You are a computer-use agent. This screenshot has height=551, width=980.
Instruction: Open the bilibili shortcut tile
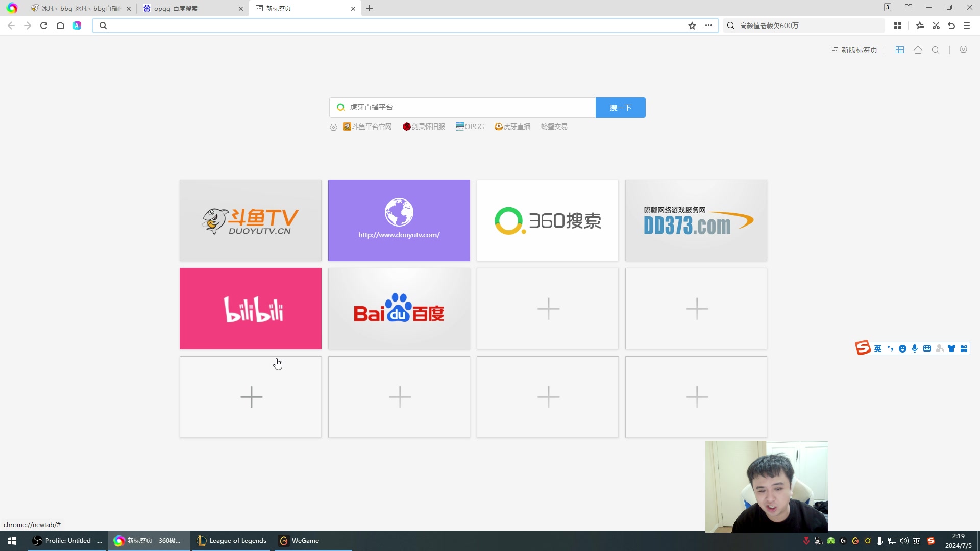pos(251,309)
